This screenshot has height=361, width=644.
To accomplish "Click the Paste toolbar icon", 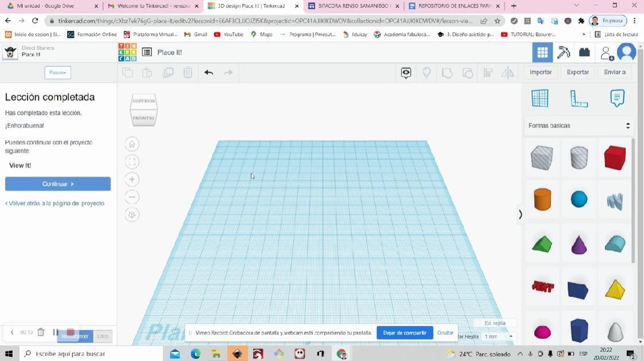I will click(x=147, y=73).
